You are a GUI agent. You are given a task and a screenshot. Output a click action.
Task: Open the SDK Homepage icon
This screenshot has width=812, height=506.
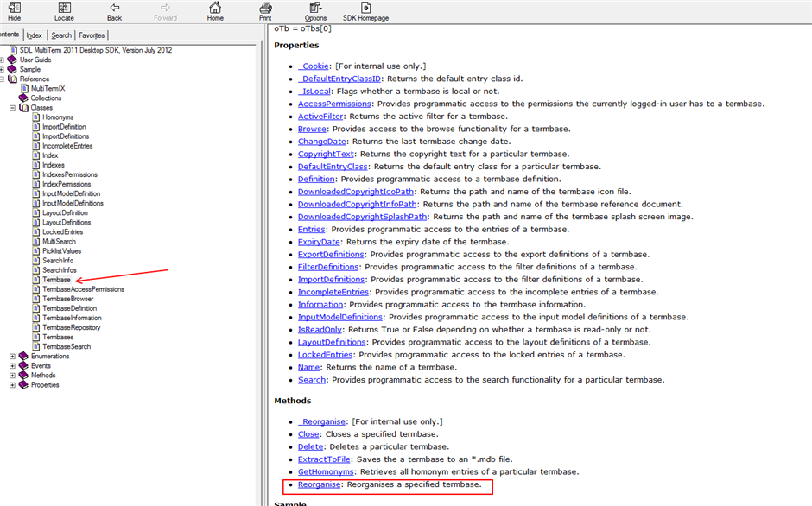(365, 8)
